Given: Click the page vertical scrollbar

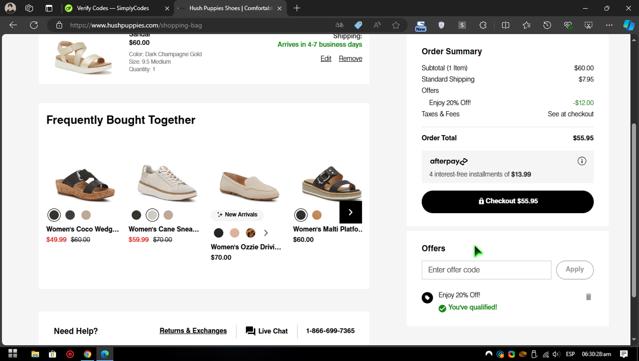Looking at the screenshot, I should (x=634, y=210).
